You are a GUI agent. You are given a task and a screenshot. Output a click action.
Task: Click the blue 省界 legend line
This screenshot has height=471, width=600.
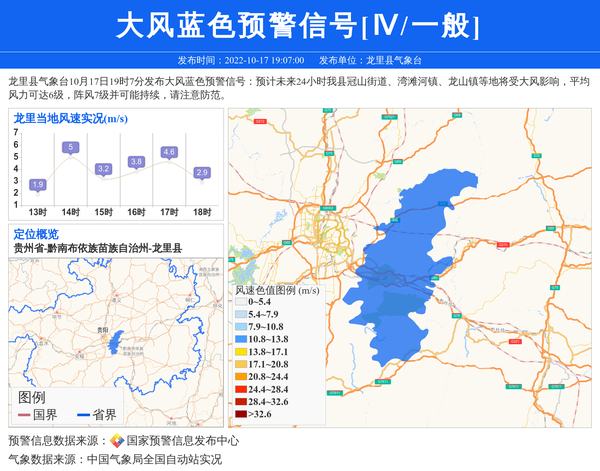pos(81,415)
